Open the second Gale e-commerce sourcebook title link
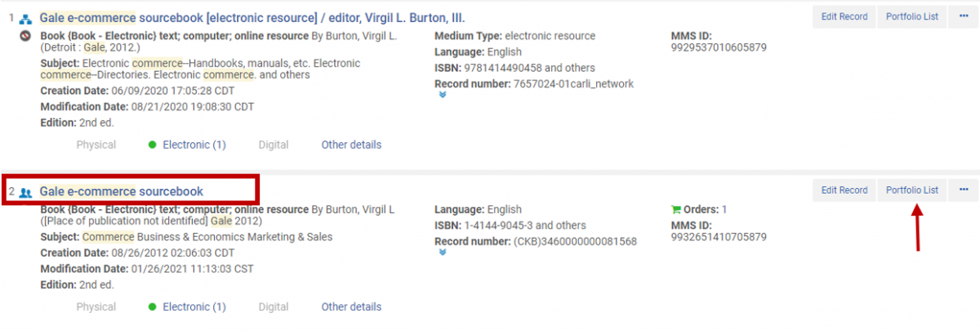The height and width of the screenshot is (331, 980). tap(121, 191)
